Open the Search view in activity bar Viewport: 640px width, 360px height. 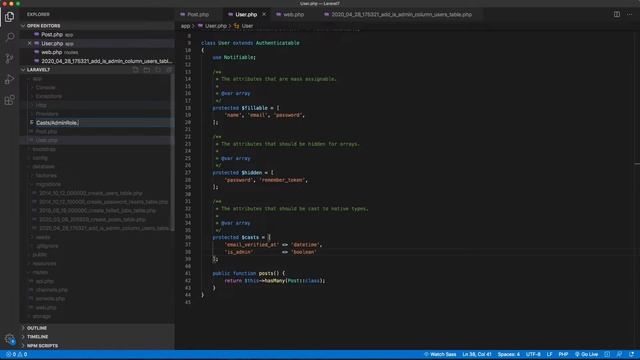9,37
